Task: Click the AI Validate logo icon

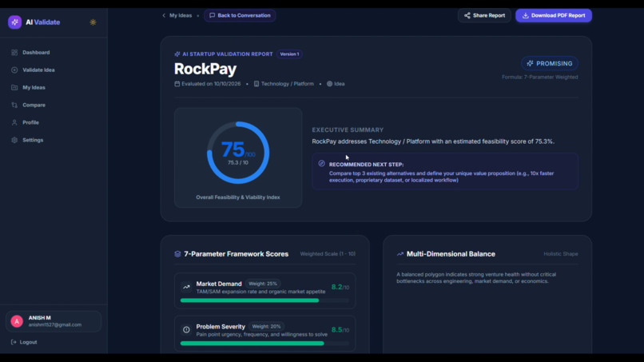Action: click(x=15, y=22)
